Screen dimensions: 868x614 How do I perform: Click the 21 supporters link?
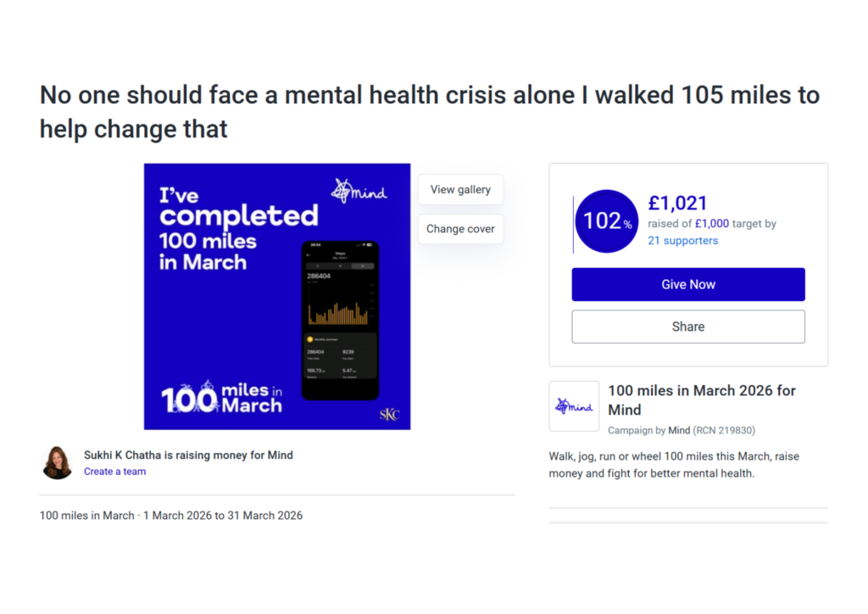coord(682,241)
